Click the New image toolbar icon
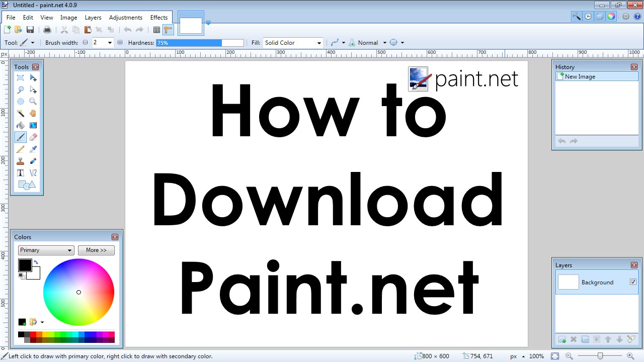The width and height of the screenshot is (644, 362). coord(7,30)
